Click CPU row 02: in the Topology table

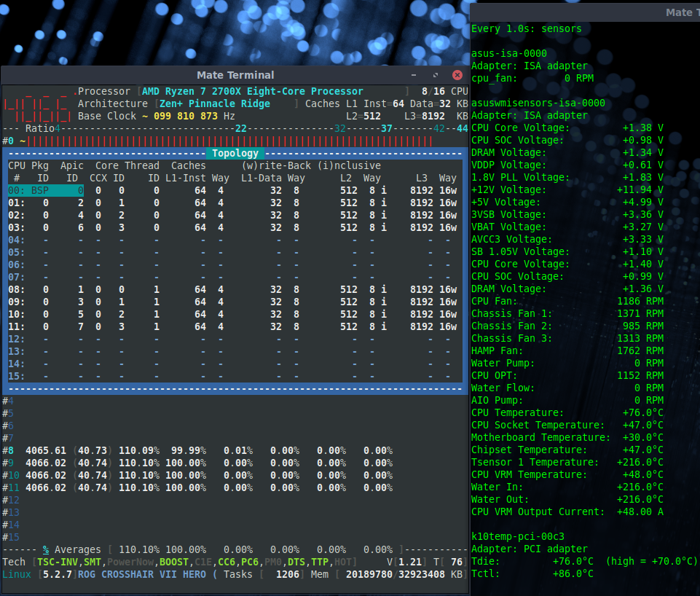pos(232,215)
